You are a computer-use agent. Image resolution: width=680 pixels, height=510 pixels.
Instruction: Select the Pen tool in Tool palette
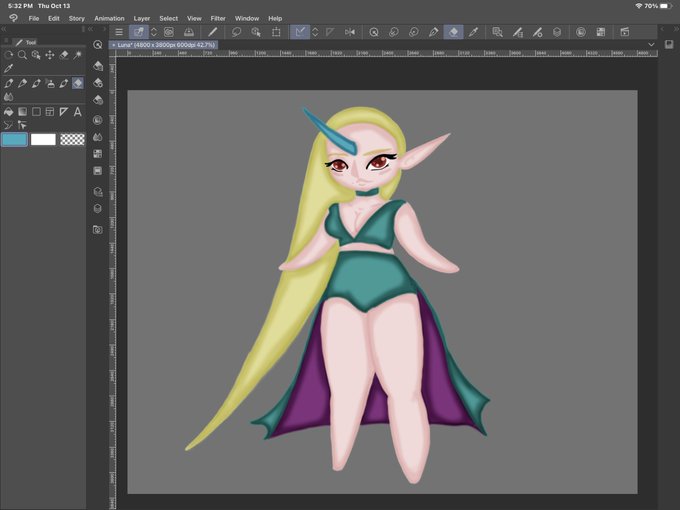point(8,83)
